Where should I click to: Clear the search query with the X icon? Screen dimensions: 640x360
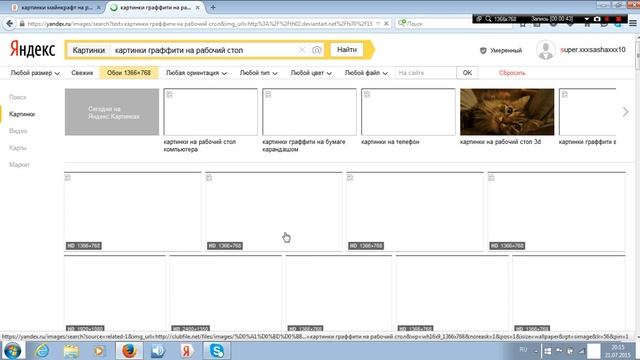click(x=302, y=50)
